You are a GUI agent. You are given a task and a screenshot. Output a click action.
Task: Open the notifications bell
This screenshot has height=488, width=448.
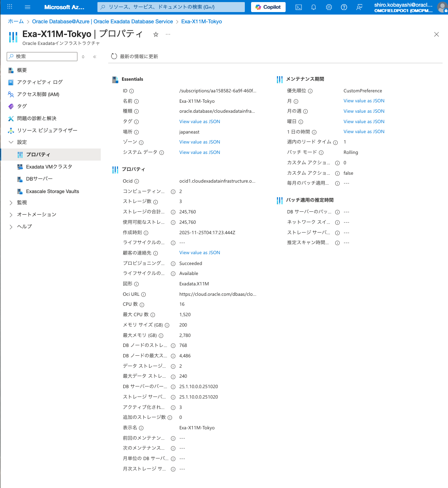(314, 7)
